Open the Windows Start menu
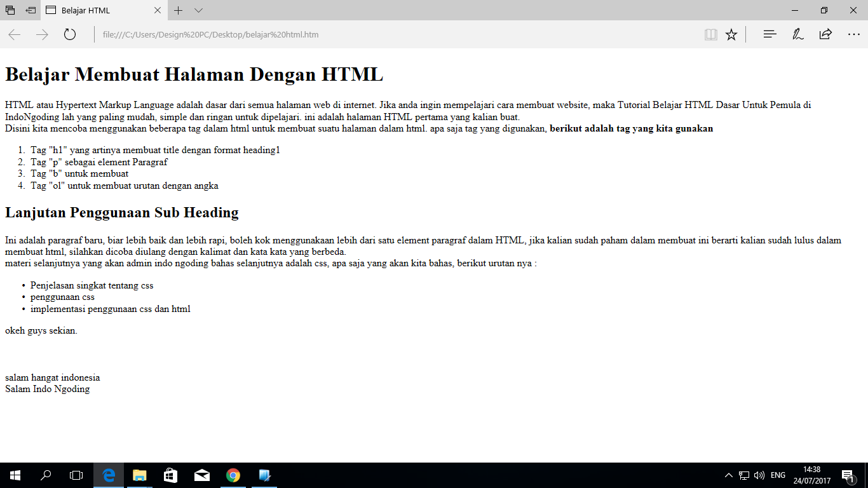The image size is (868, 488). (x=14, y=475)
